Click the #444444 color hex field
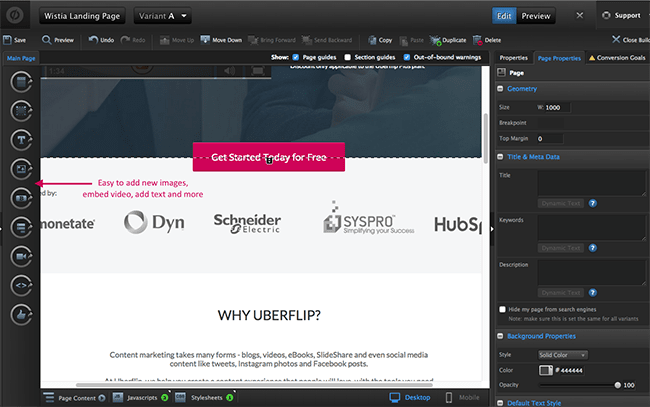 point(570,371)
